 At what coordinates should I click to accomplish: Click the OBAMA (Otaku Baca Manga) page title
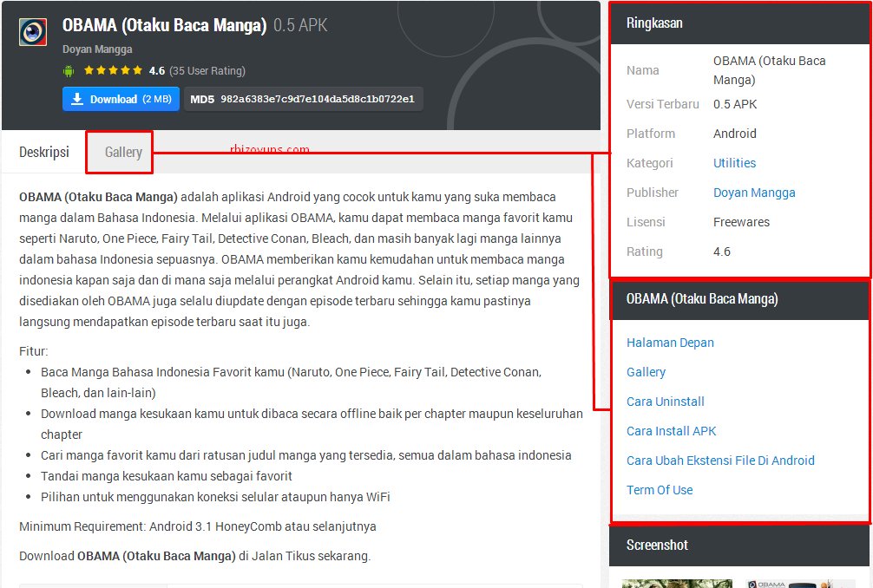tap(164, 25)
